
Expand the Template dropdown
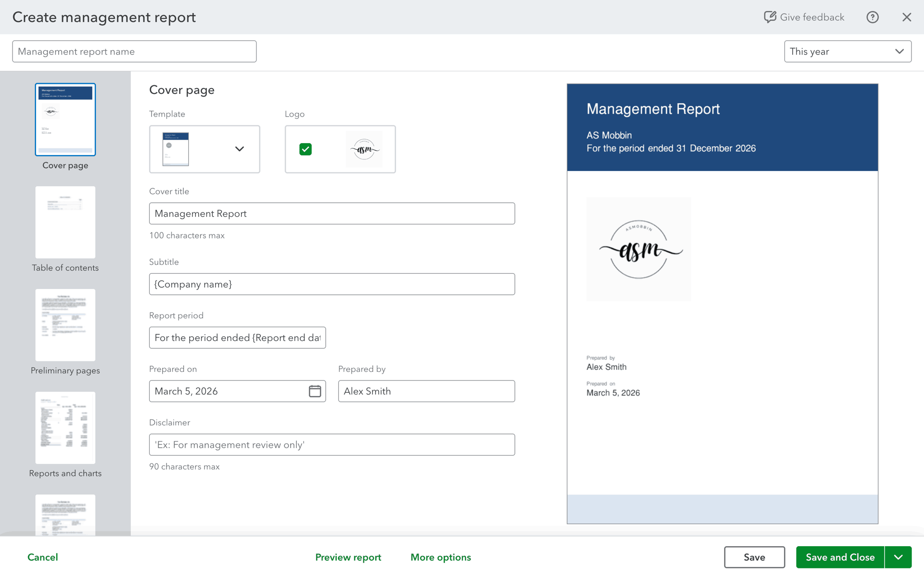coord(239,149)
